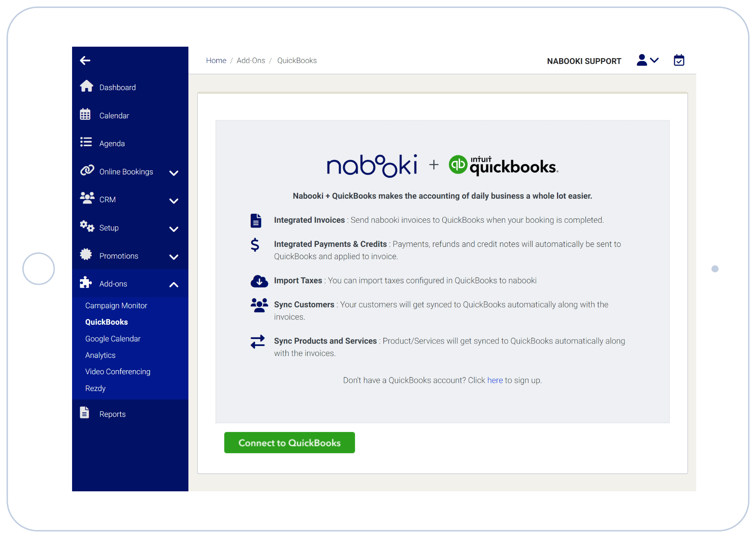Open Rezdy add-on

[95, 389]
